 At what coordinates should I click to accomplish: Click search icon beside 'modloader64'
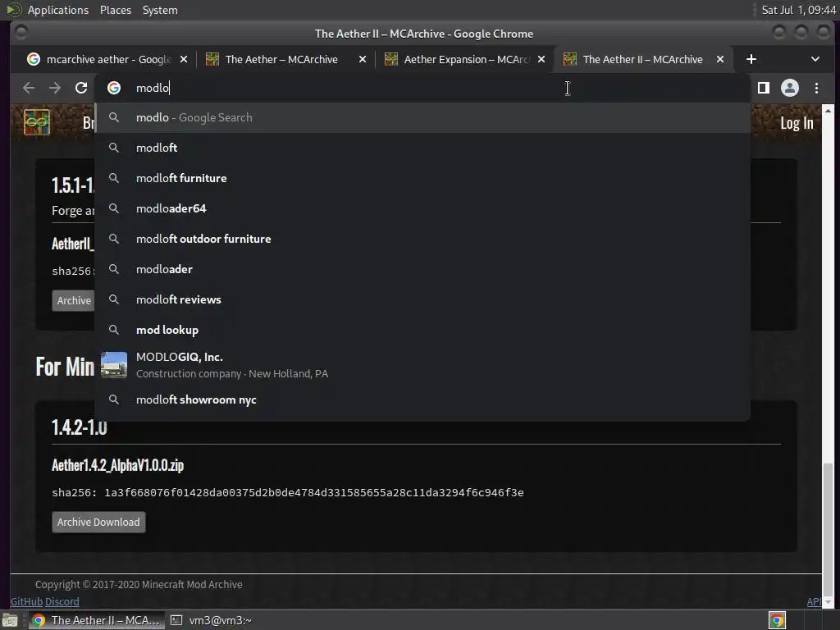click(x=113, y=208)
